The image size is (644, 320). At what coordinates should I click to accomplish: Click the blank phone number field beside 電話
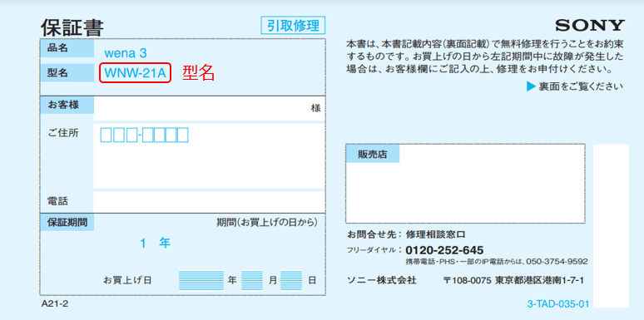(209, 202)
